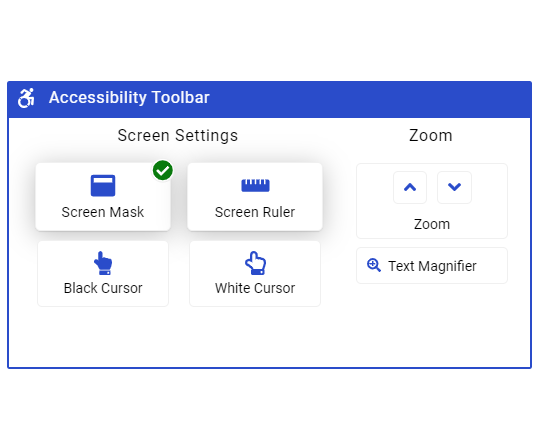This screenshot has height=440, width=540.
Task: Click the Zoom section heading
Action: [430, 135]
